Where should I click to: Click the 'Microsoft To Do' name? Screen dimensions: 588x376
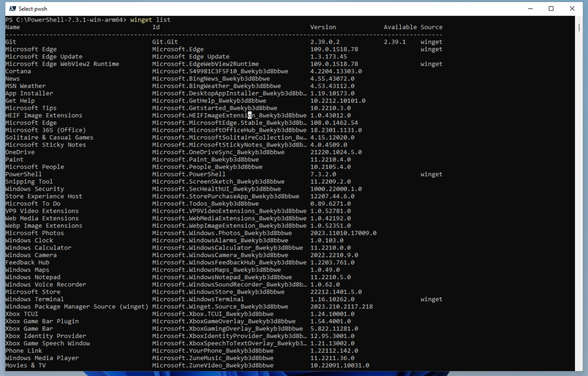click(x=33, y=204)
